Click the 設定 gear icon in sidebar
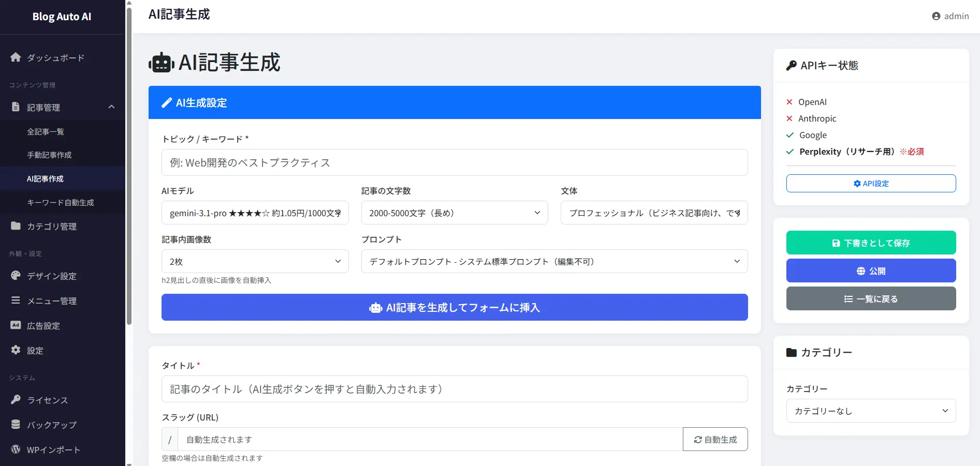Image resolution: width=980 pixels, height=466 pixels. 16,350
